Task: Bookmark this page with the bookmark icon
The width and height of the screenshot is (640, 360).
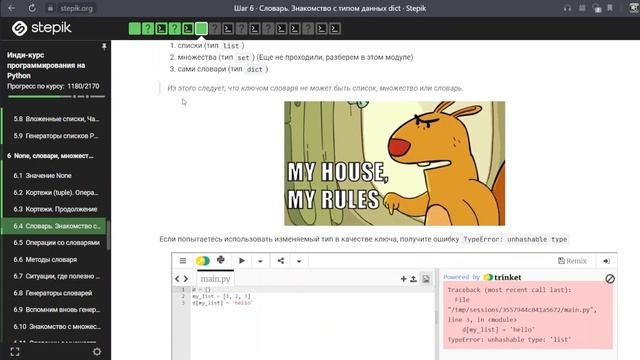Action: (x=610, y=8)
